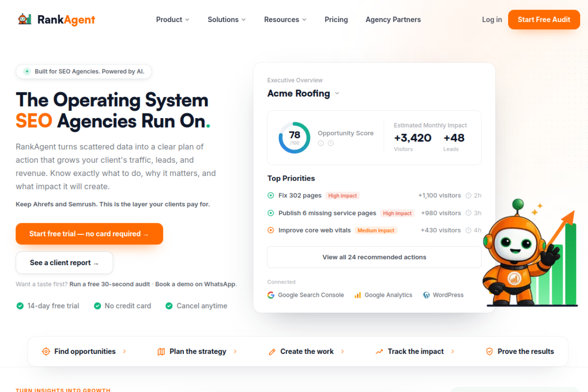Click the status icon beside Publish 6 missing service pages
The height and width of the screenshot is (392, 588).
[271, 213]
